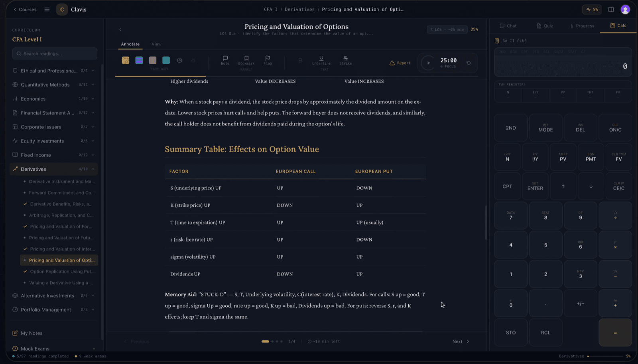Image resolution: width=638 pixels, height=364 pixels.
Task: Start the focus timer play button
Action: [x=428, y=63]
